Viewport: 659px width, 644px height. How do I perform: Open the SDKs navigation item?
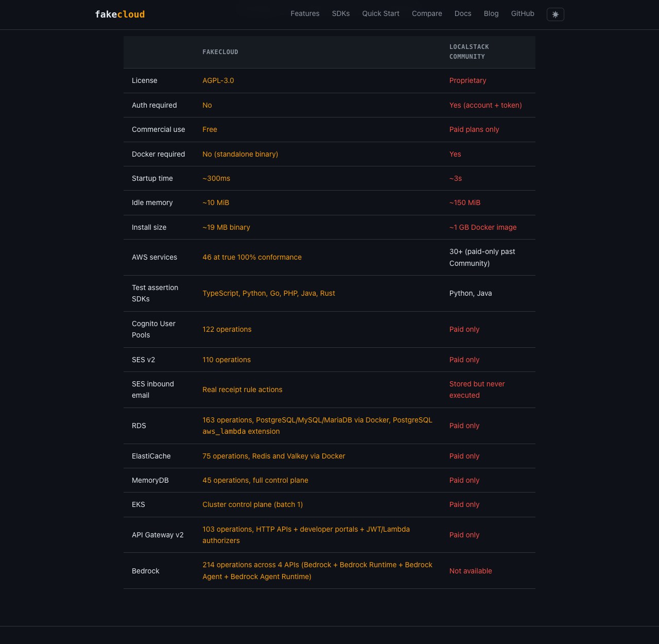341,14
